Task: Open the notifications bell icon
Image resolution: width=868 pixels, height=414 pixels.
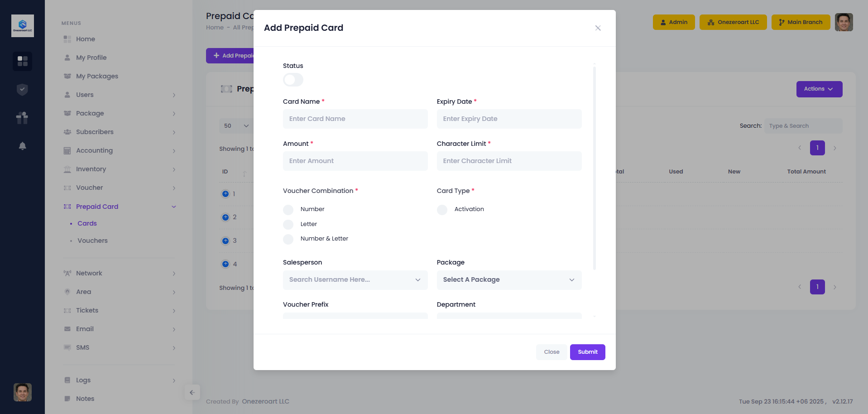Action: pos(22,146)
